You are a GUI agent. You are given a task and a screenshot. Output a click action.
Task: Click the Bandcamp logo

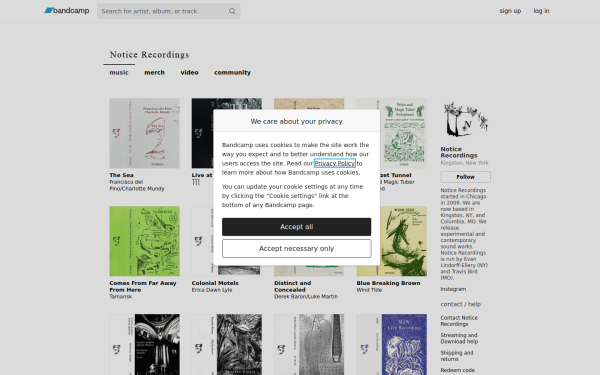tap(67, 11)
